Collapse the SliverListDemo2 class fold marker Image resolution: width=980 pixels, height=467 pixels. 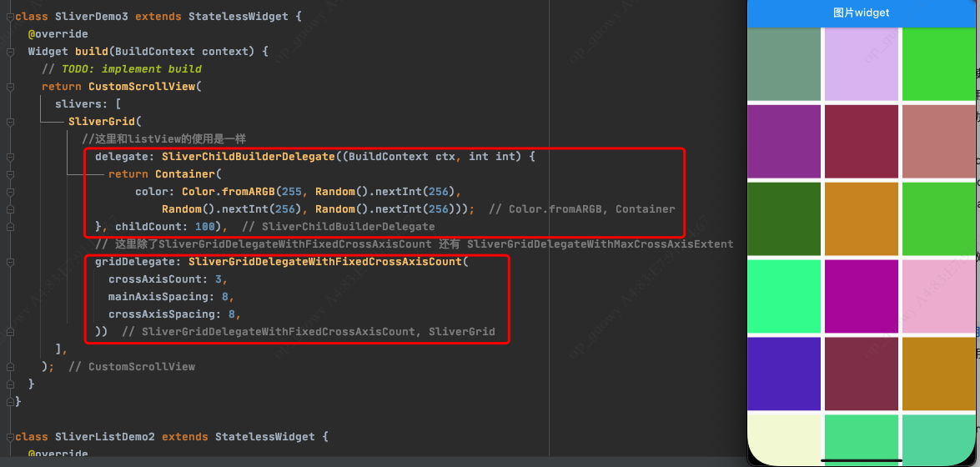9,436
